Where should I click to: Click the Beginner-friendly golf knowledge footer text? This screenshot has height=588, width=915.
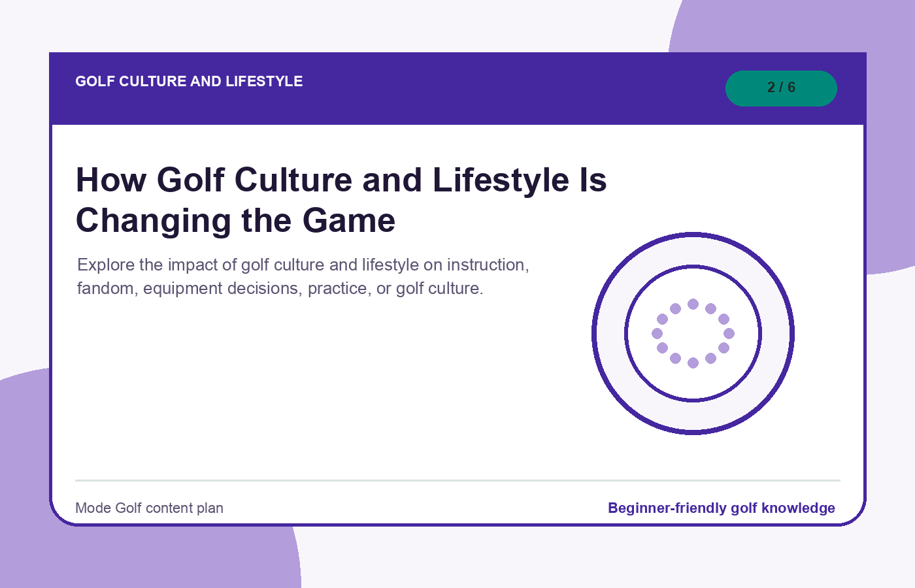point(722,508)
